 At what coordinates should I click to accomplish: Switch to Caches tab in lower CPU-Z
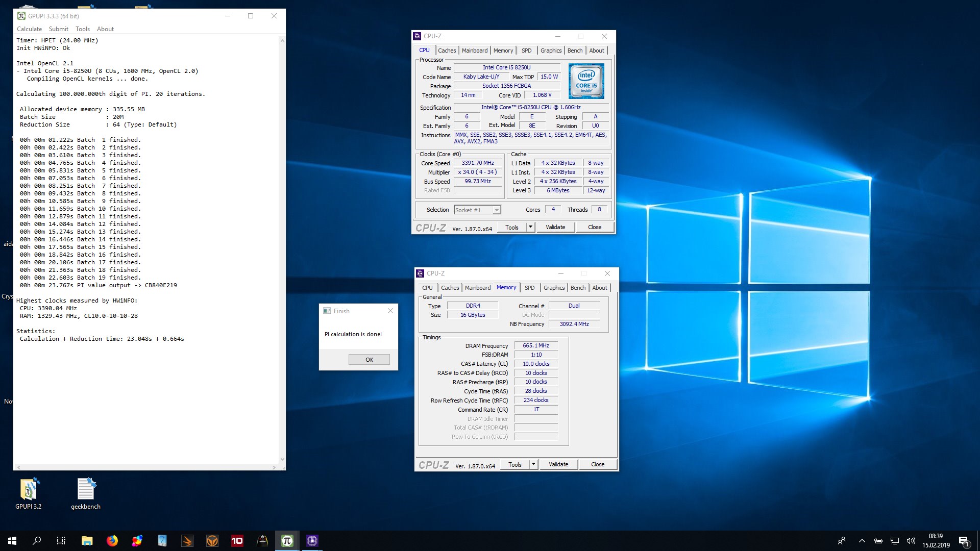coord(450,288)
